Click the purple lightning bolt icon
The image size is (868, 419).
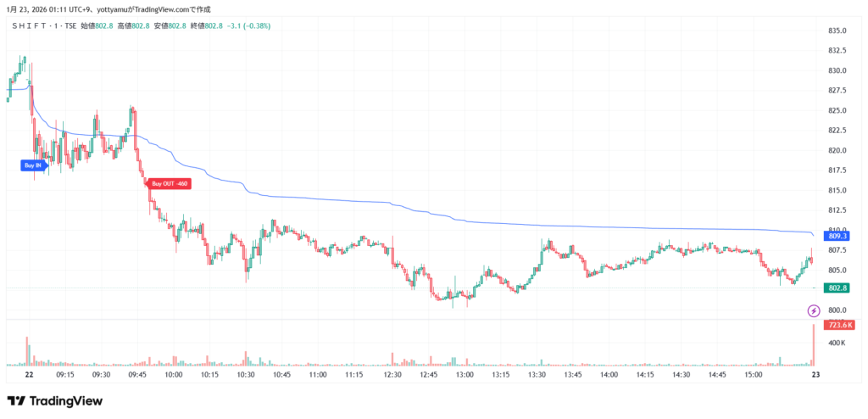click(x=814, y=310)
